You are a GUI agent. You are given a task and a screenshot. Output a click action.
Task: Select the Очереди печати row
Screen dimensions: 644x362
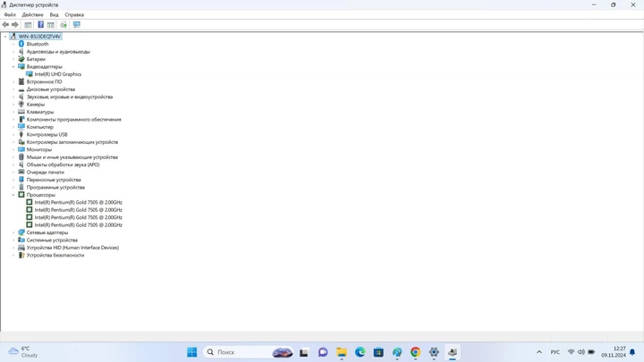[x=46, y=173]
